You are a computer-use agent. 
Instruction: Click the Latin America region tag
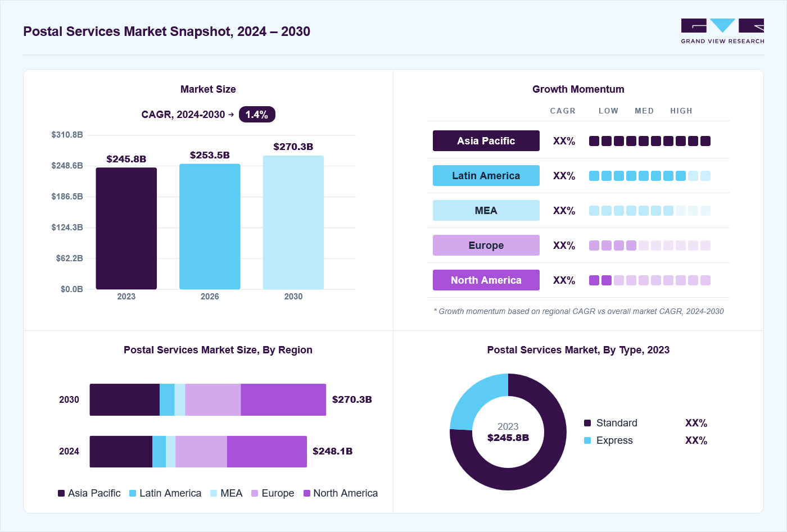coord(486,176)
